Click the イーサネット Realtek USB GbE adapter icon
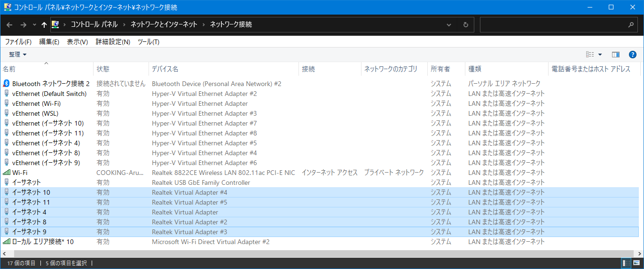Image resolution: width=644 pixels, height=269 pixels. 6,182
